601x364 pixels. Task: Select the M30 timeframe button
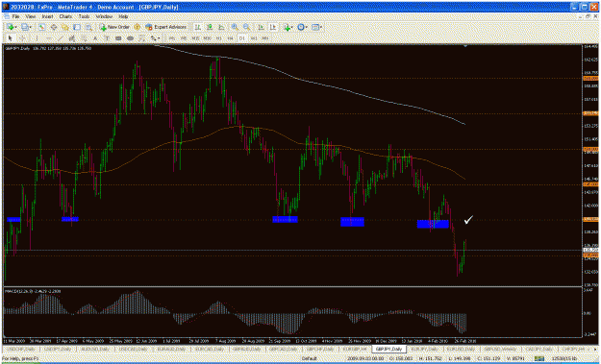coord(208,37)
